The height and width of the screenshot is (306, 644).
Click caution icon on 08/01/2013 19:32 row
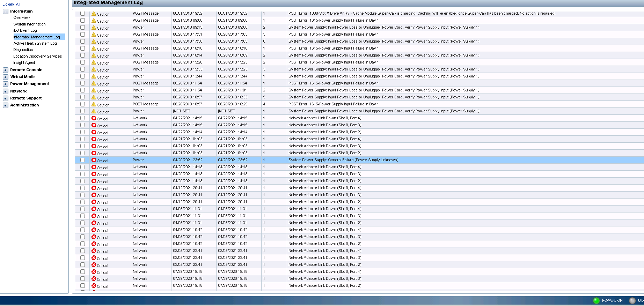(94, 14)
